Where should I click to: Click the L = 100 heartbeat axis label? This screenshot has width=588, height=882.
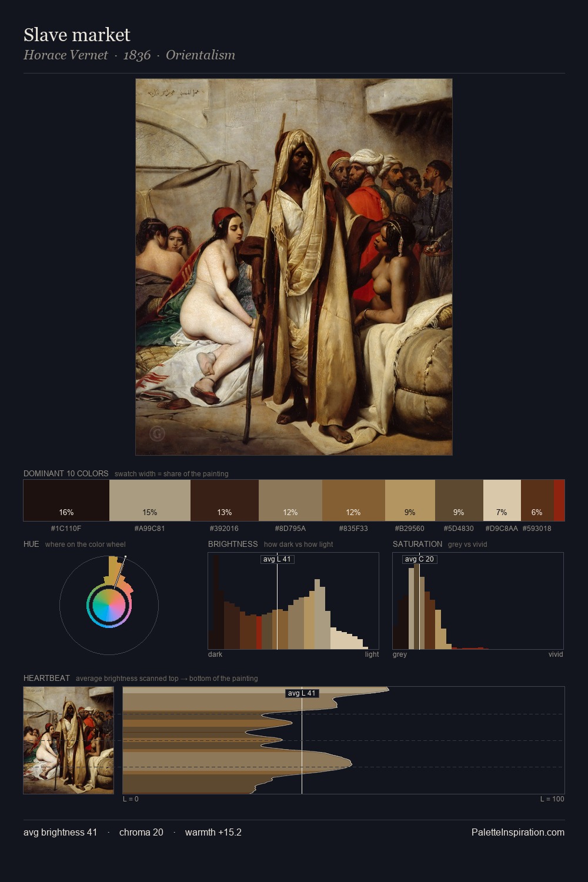click(552, 799)
